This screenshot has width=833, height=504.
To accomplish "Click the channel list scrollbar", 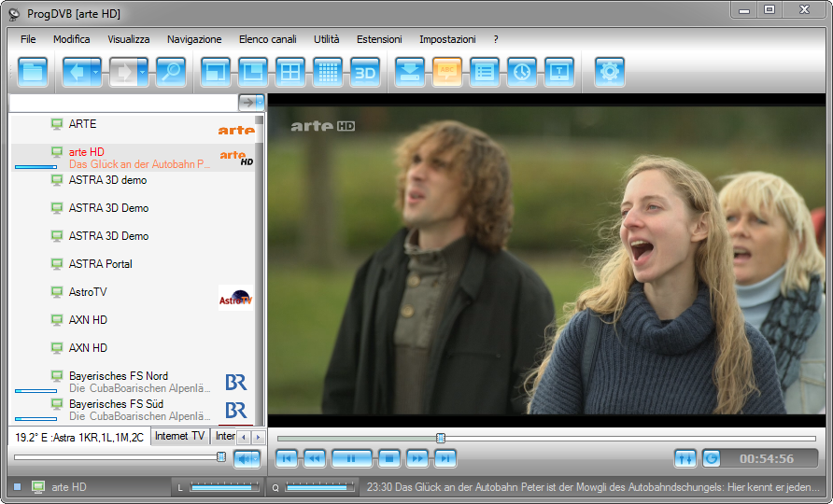I will click(260, 271).
